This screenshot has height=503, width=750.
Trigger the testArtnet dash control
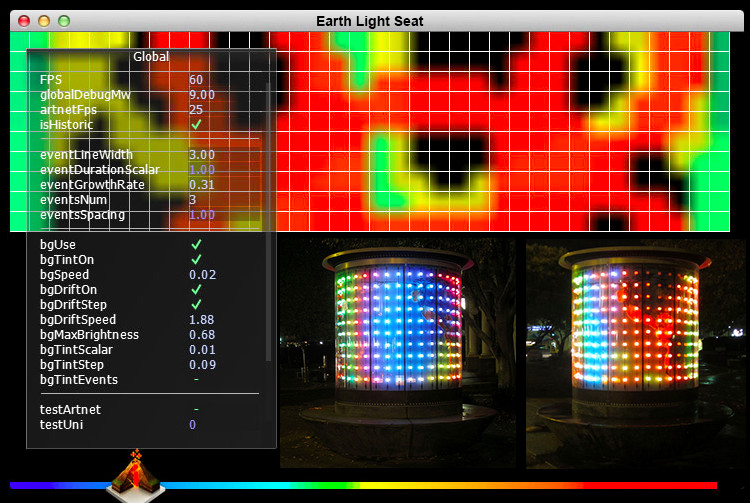pyautogui.click(x=196, y=410)
